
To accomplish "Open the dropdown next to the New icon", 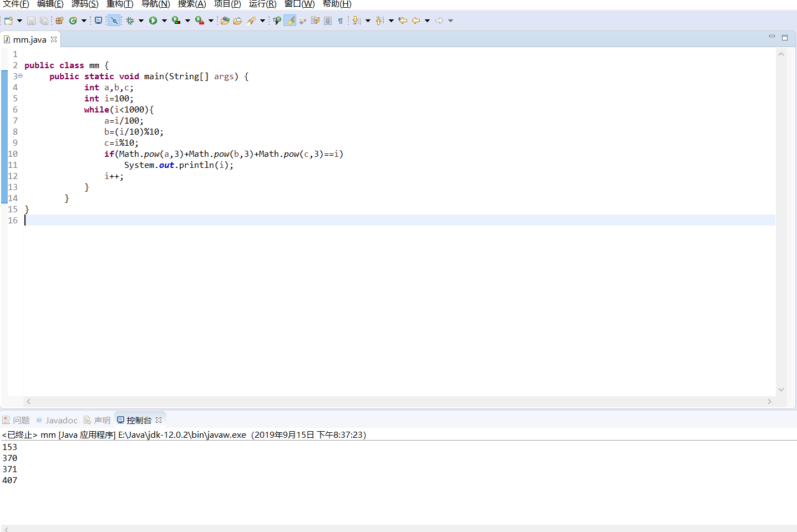I will point(19,21).
